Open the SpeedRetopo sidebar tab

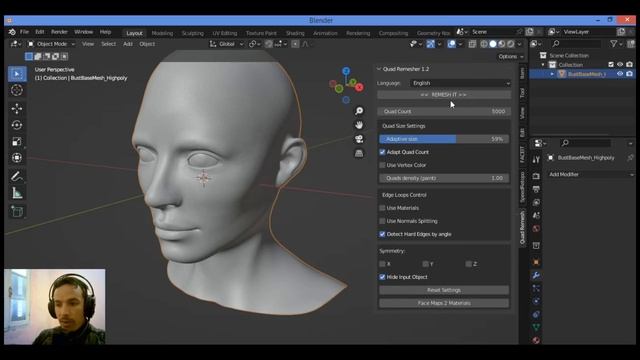click(522, 187)
